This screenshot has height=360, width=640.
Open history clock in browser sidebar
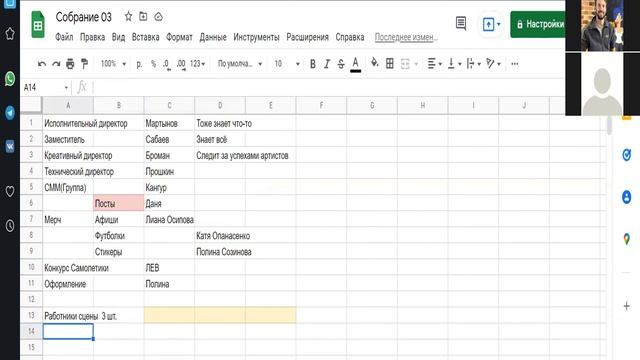10,226
